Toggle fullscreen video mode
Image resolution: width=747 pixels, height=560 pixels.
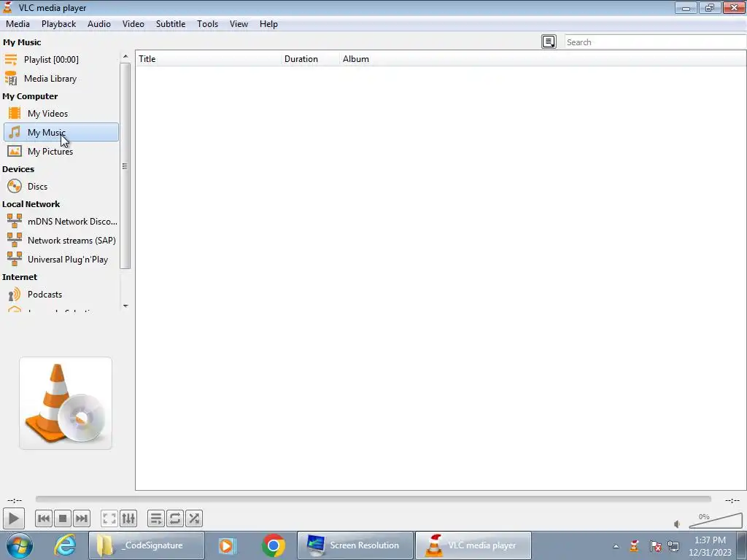click(109, 518)
